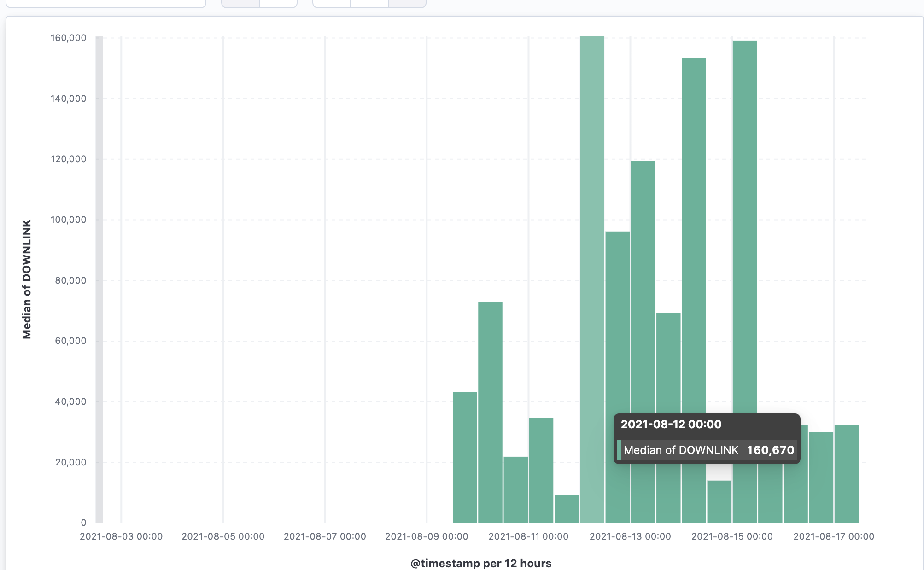This screenshot has height=570, width=924.
Task: Click the 2021-08-17 00:00 axis label
Action: 833,536
